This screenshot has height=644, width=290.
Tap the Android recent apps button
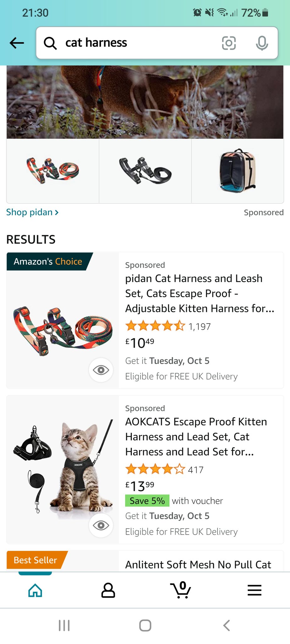[64, 625]
